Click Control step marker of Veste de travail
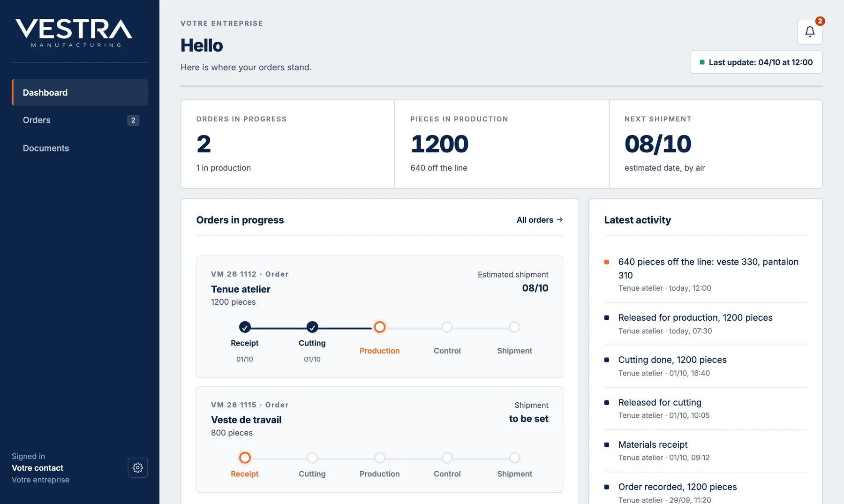This screenshot has width=844, height=504. tap(447, 458)
